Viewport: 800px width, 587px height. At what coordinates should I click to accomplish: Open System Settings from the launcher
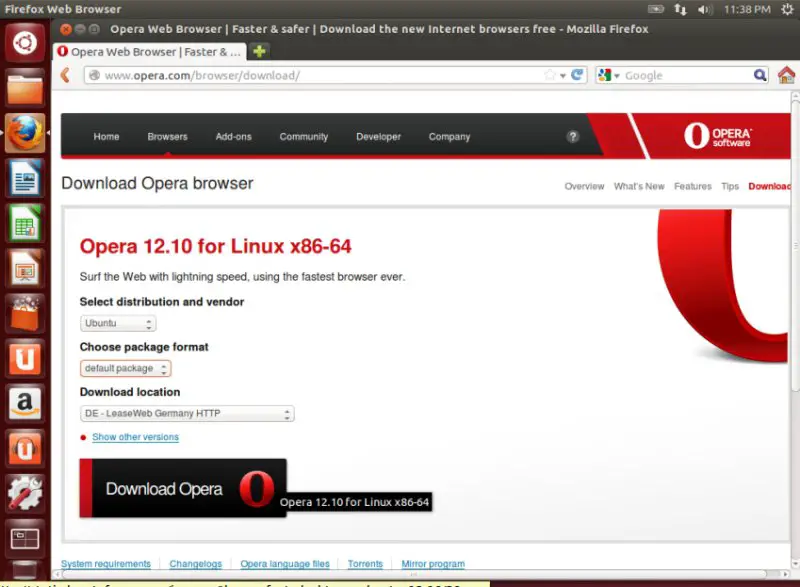pyautogui.click(x=24, y=493)
